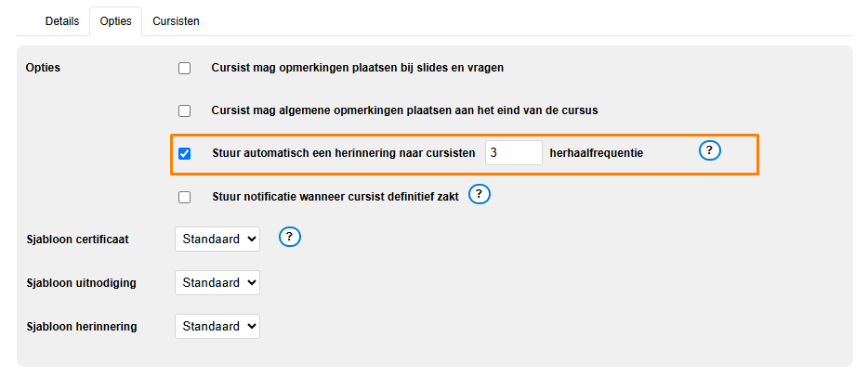This screenshot has height=389, width=868.
Task: Uncheck the automatische herinnering checkbox
Action: [184, 154]
